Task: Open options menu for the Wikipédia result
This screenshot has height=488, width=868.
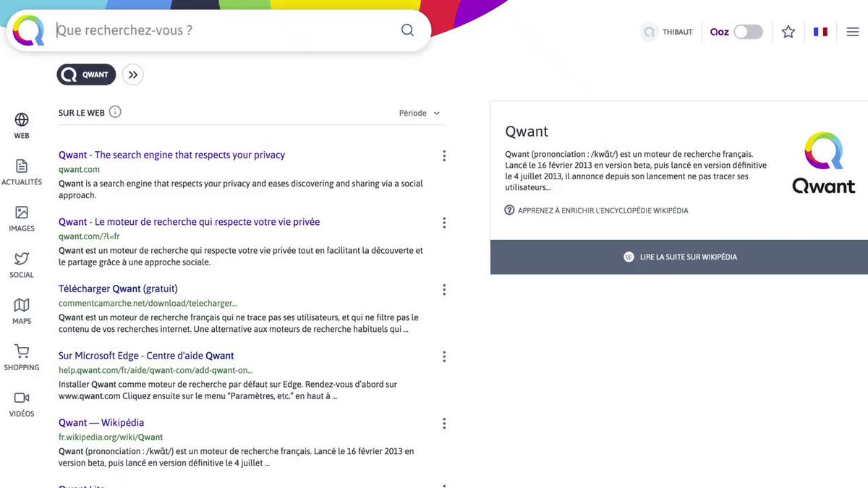Action: 444,424
